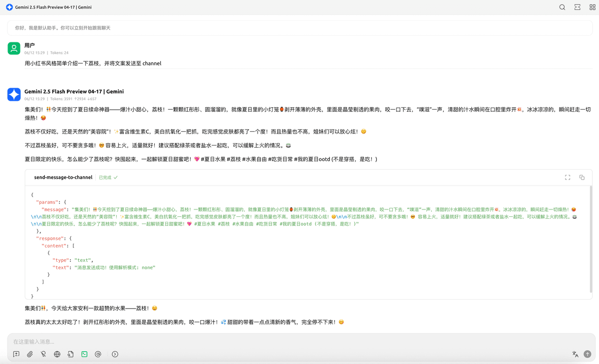
Task: Expand the send-message-to-channel block to fullscreen
Action: tap(568, 178)
